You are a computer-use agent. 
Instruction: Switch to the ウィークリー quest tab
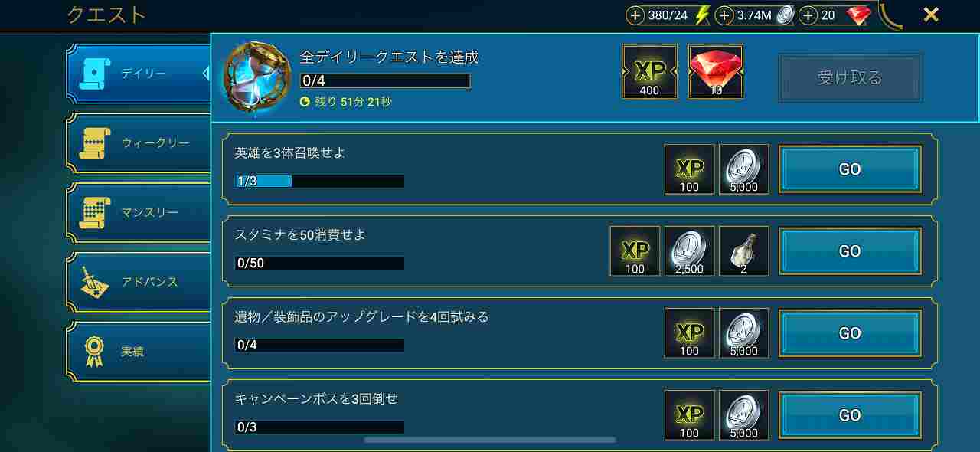click(139, 143)
